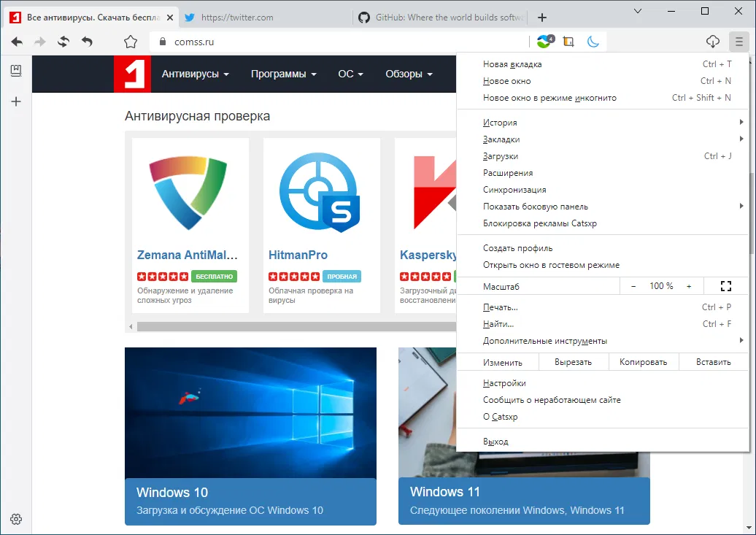Image resolution: width=756 pixels, height=535 pixels.
Task: Expand Показать боковую панель submenu
Action: tap(603, 207)
